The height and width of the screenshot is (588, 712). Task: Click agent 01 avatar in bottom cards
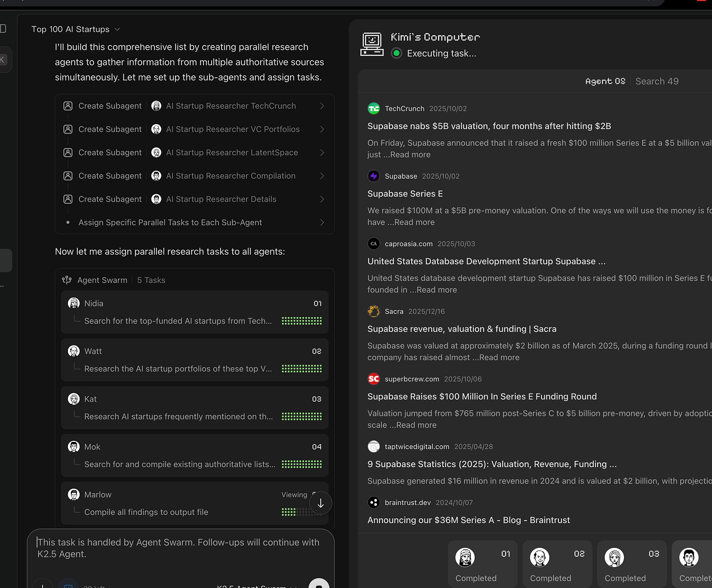tap(465, 557)
